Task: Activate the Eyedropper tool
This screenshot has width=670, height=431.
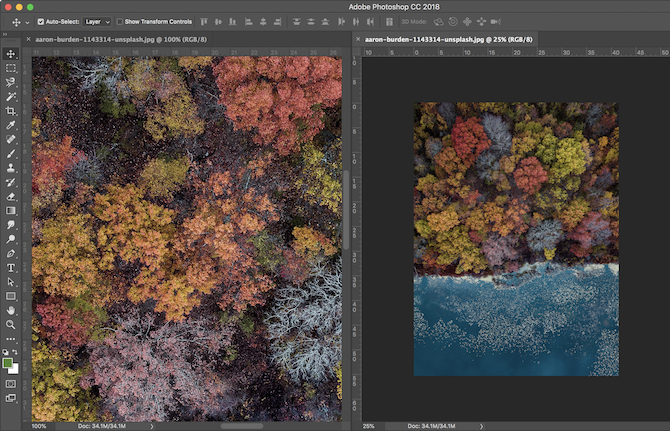Action: click(x=11, y=125)
